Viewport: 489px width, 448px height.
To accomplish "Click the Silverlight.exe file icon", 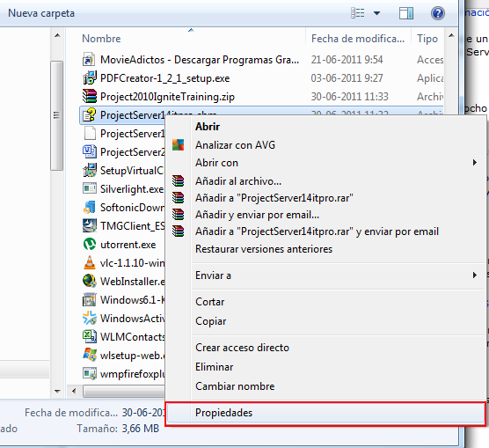I will 89,188.
